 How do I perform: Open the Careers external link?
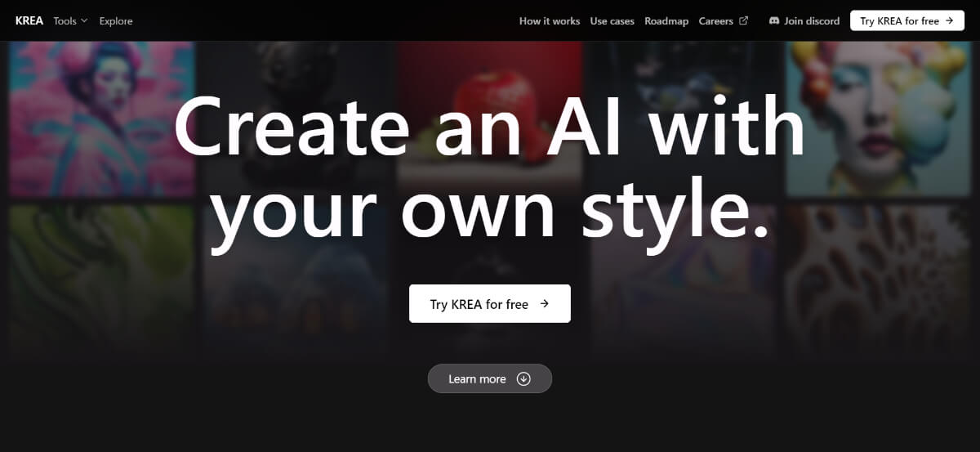coord(724,21)
